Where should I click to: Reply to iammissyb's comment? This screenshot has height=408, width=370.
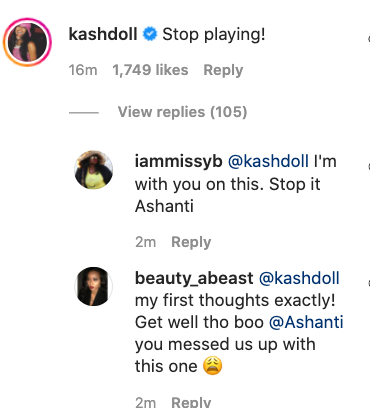point(191,242)
